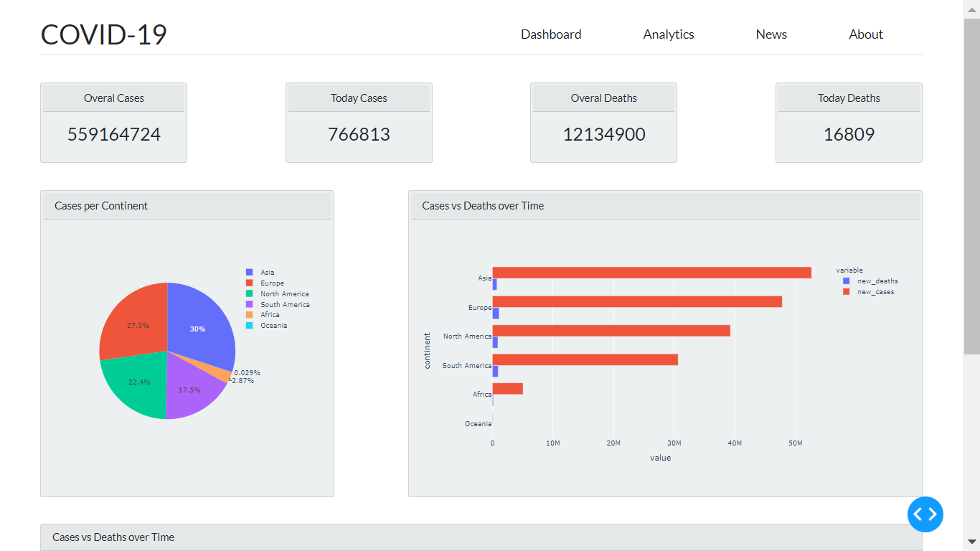Click the Overal Cases card

[113, 122]
